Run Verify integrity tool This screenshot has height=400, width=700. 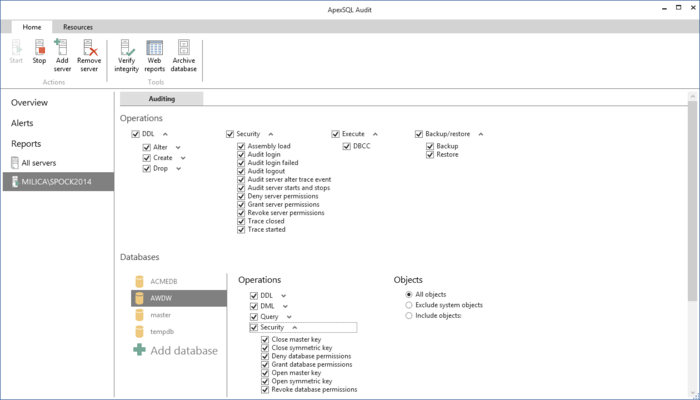coord(126,55)
